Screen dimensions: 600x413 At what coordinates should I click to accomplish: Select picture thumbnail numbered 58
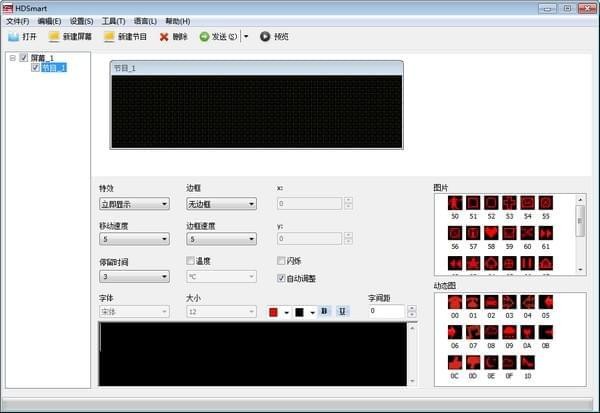click(490, 232)
